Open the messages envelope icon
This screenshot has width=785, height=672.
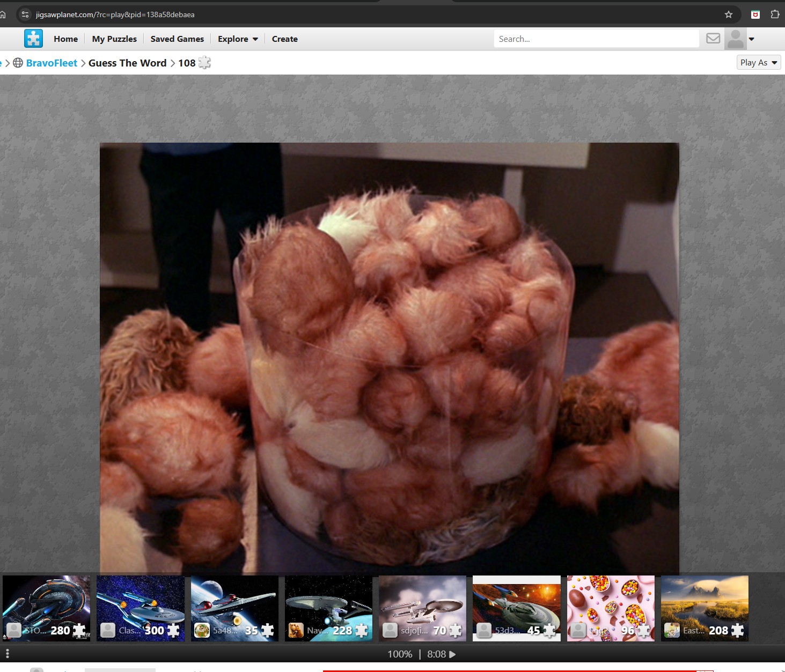click(713, 39)
